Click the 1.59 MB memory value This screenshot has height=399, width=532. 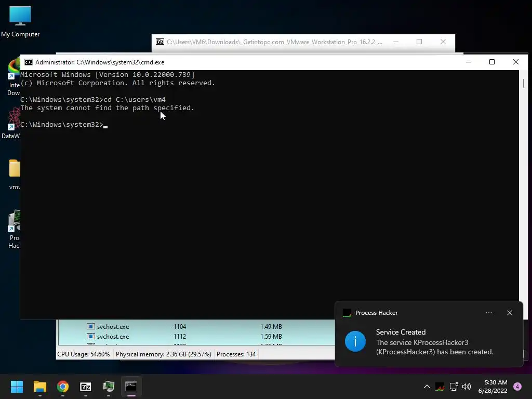[271, 337]
